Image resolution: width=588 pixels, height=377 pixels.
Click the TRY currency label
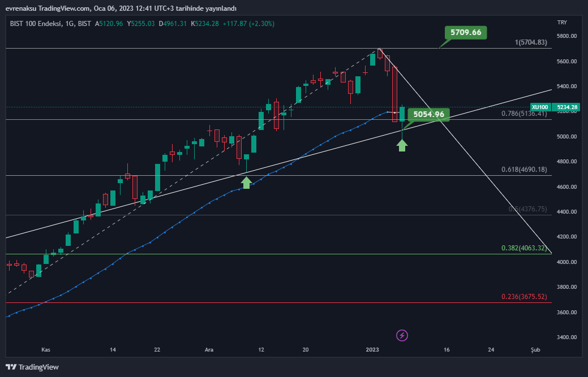[562, 23]
